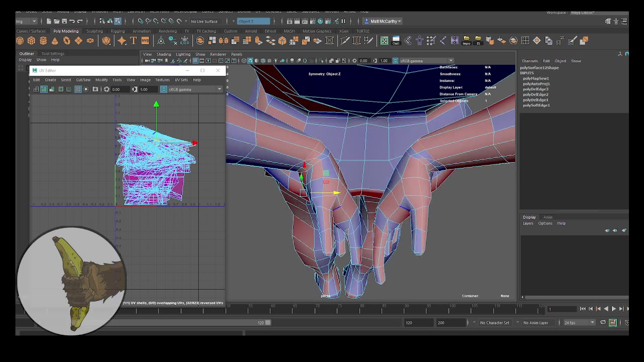Click the New Scene icon in status line
The height and width of the screenshot is (362, 644).
click(x=48, y=21)
